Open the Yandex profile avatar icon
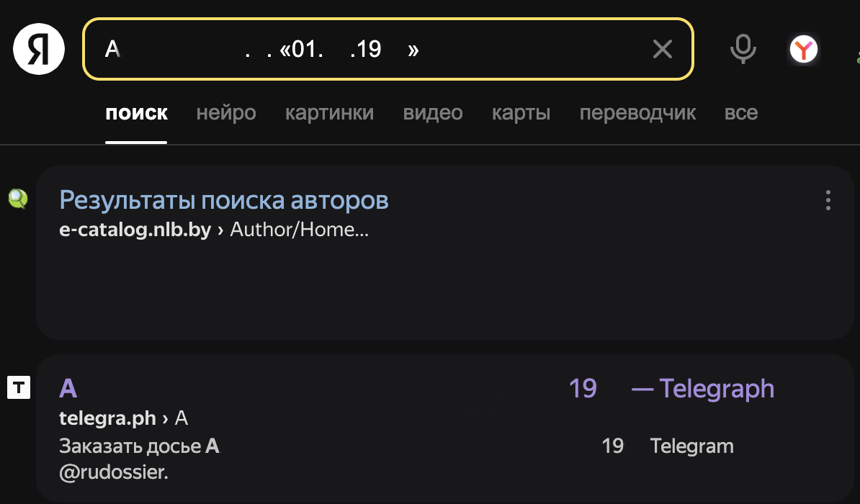 click(x=805, y=49)
